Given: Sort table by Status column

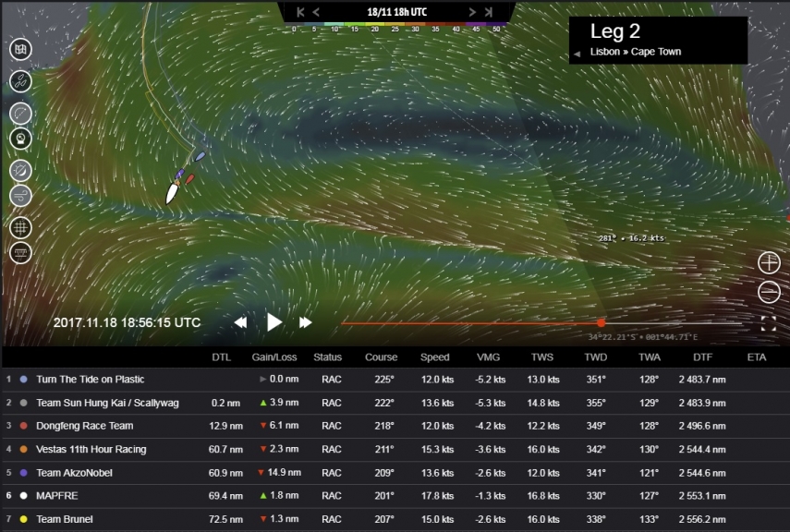Looking at the screenshot, I should [x=327, y=357].
